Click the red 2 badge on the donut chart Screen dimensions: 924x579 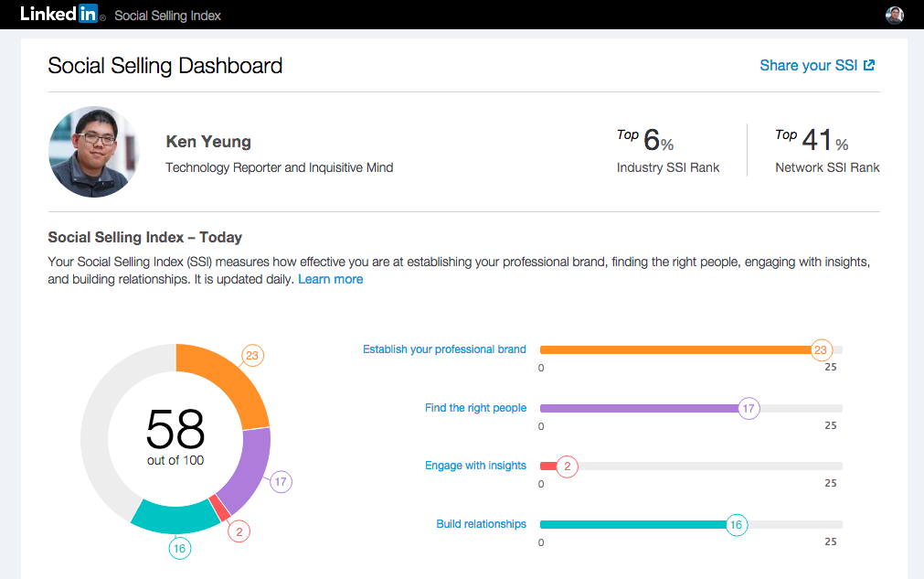coord(239,531)
